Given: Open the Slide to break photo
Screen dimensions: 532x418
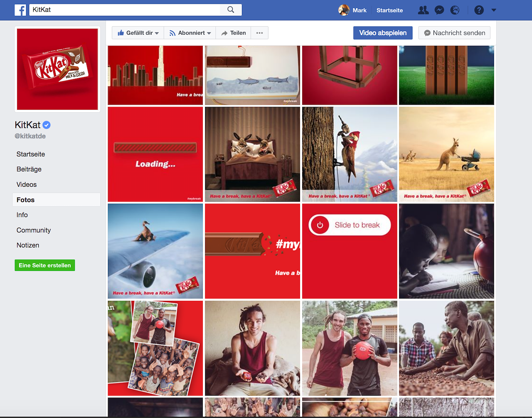Looking at the screenshot, I should point(350,251).
